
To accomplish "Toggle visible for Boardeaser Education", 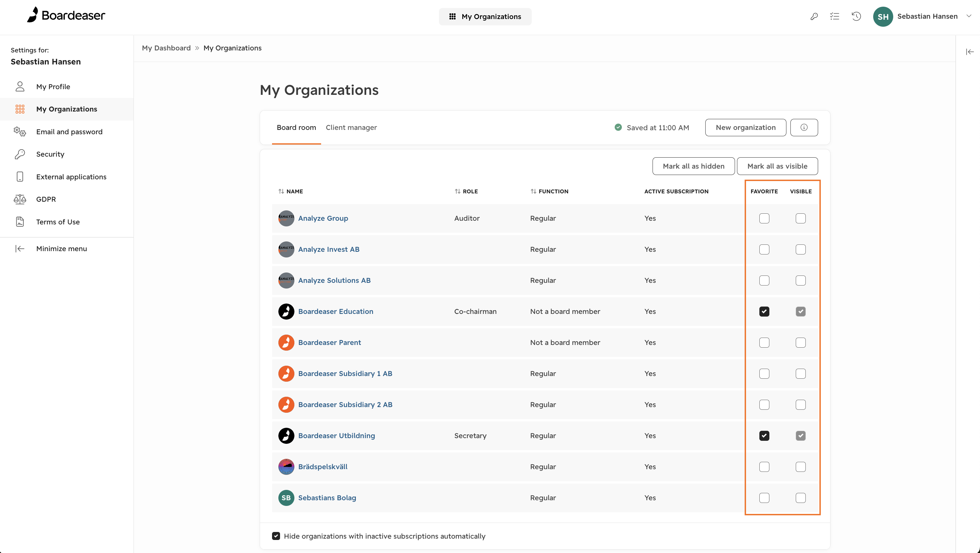I will click(800, 311).
